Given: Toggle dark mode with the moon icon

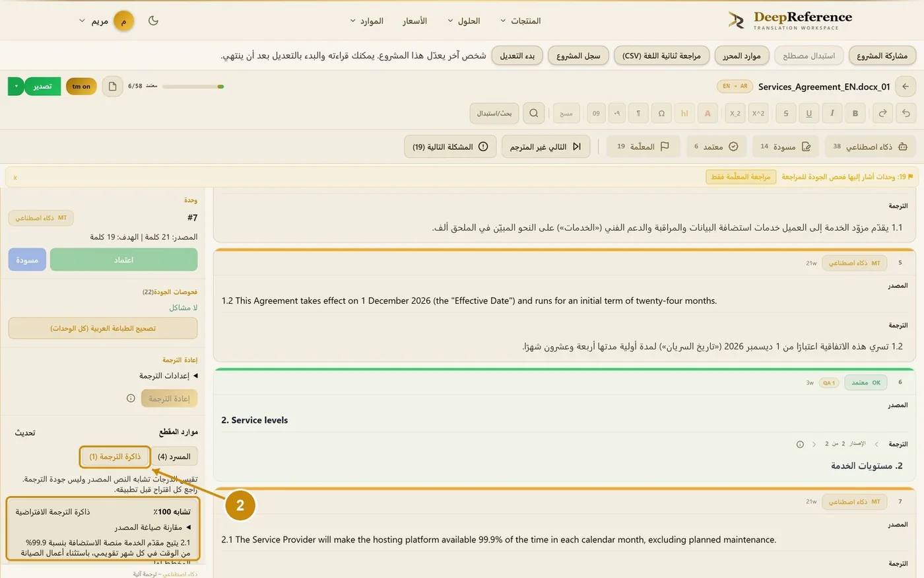Looking at the screenshot, I should click(x=153, y=20).
